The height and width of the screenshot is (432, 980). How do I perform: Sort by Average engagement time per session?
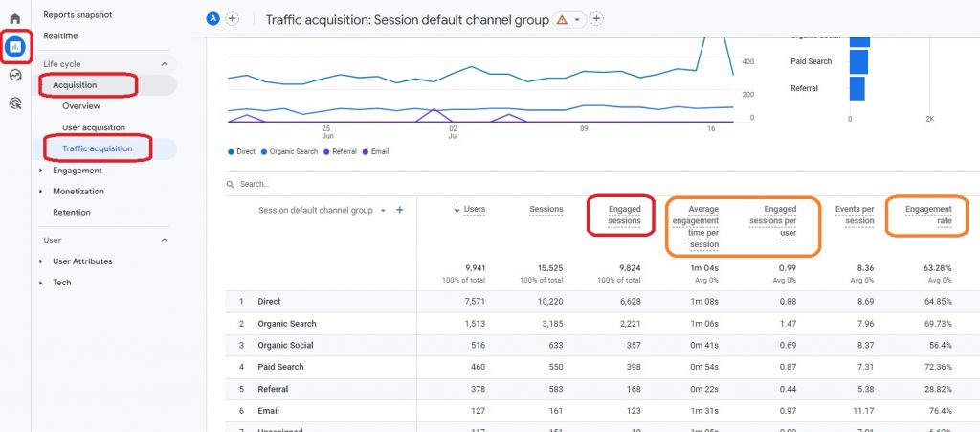696,227
